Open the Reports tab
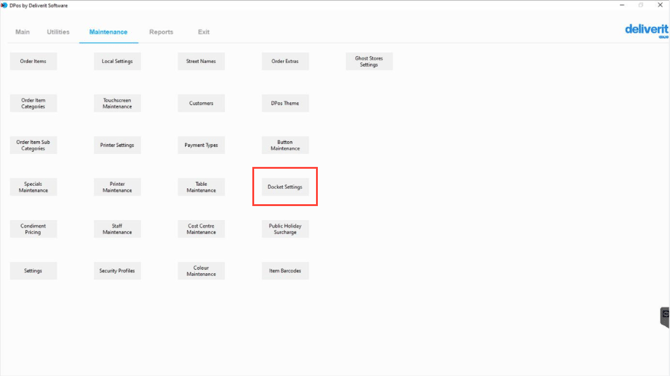Screen dimensions: 670x376 (161, 32)
